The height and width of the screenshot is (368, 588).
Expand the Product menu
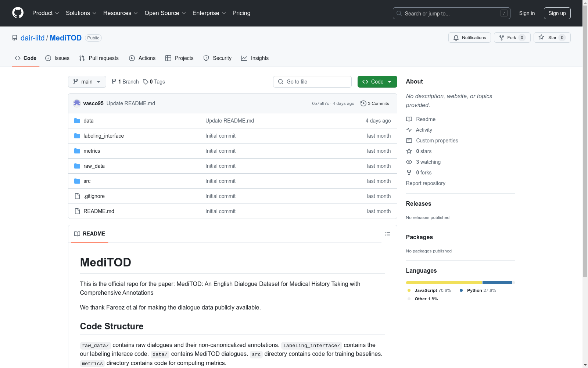(46, 13)
